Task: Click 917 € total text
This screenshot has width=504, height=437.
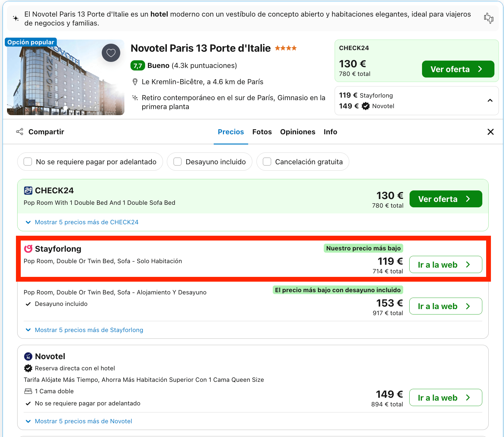Action: [388, 313]
